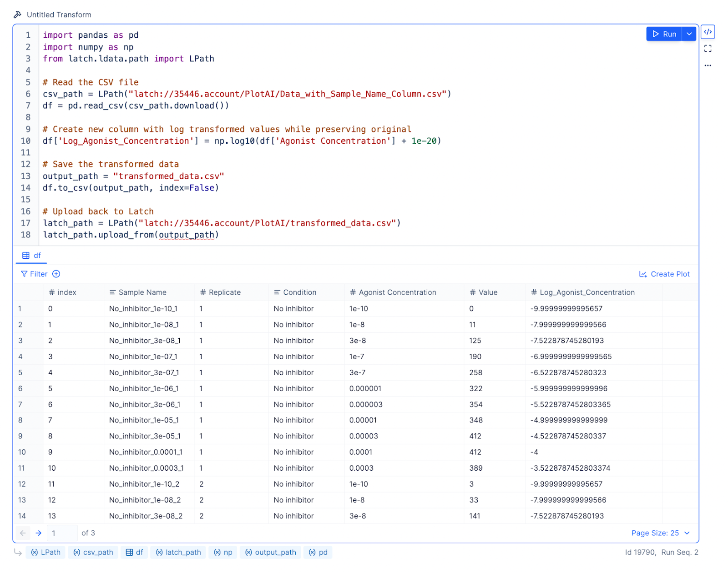Screen dimensions: 728x573
Task: Rename the Untitled Transform title
Action: tap(59, 15)
